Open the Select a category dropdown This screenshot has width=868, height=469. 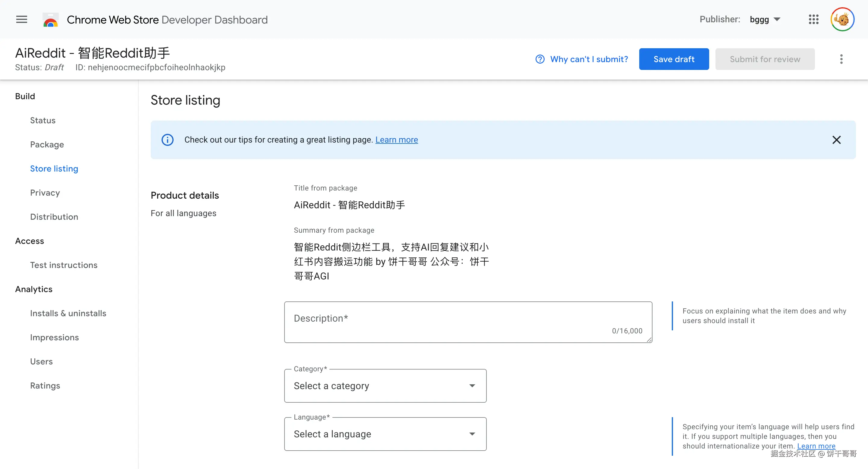point(385,386)
